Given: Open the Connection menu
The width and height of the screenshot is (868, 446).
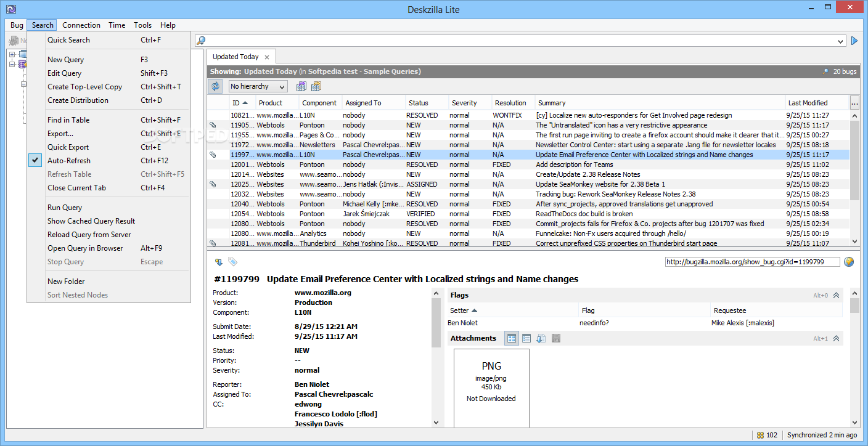Looking at the screenshot, I should pos(81,25).
